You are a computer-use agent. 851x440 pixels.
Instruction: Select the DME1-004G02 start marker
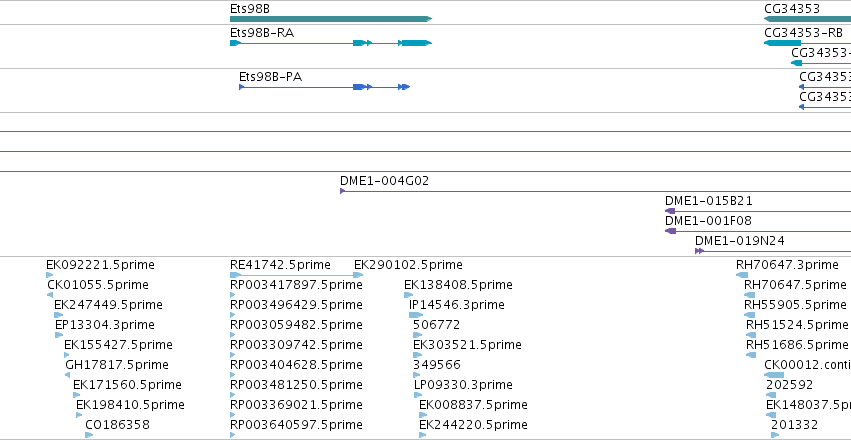pos(342,191)
